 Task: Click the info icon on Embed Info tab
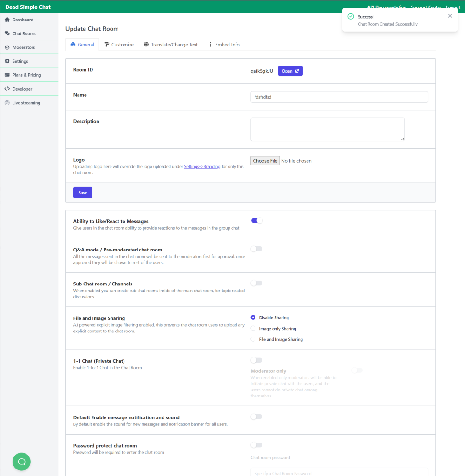click(210, 44)
